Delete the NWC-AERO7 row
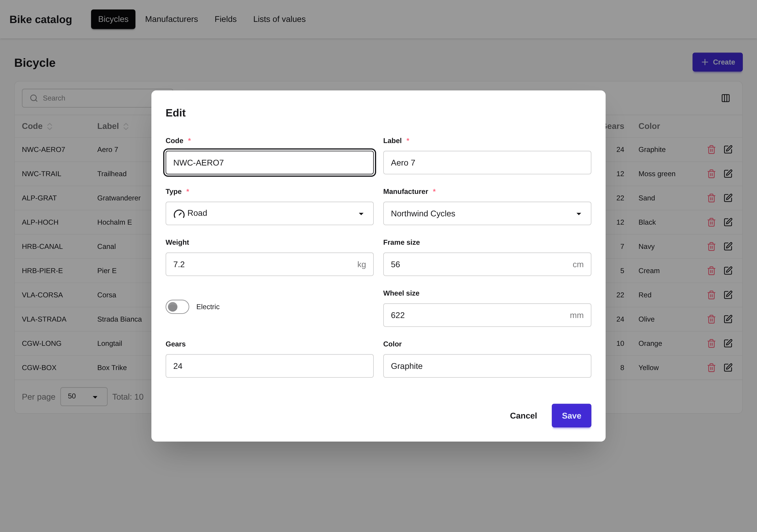The height and width of the screenshot is (532, 757). [x=711, y=150]
